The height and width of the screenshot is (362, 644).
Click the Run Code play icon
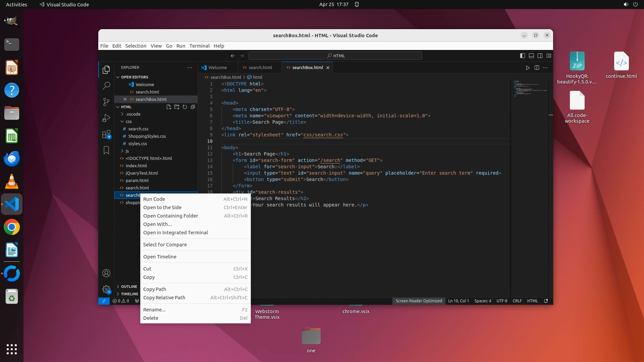[528, 68]
